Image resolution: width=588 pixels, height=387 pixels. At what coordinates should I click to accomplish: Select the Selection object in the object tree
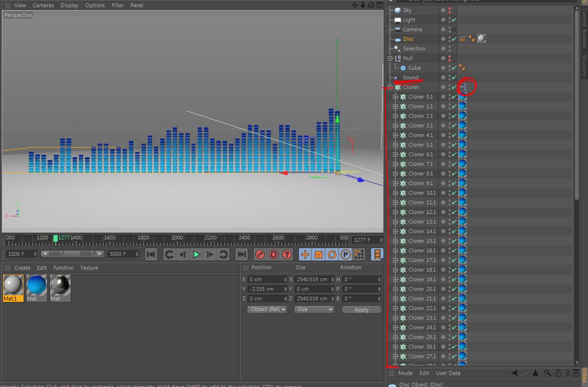click(414, 49)
